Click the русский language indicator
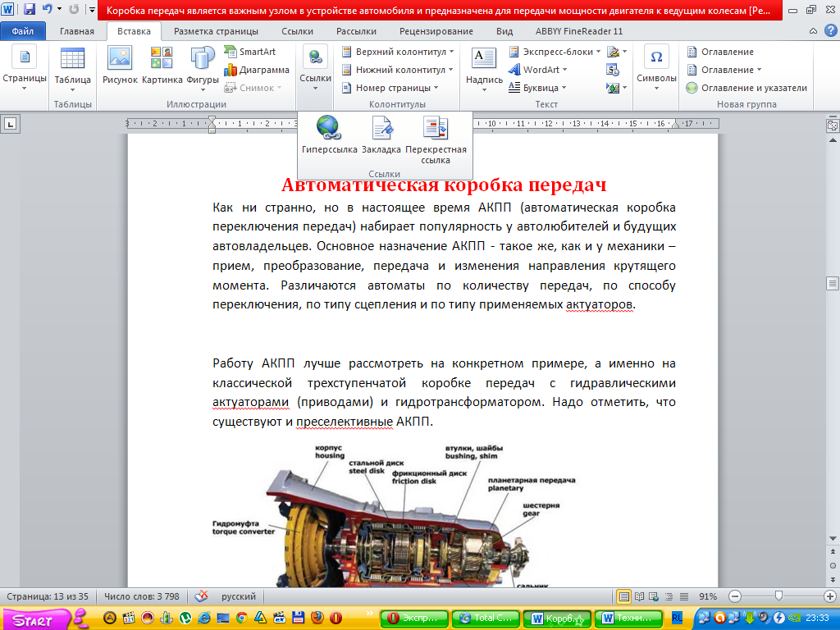Image resolution: width=840 pixels, height=630 pixels. coord(239,596)
